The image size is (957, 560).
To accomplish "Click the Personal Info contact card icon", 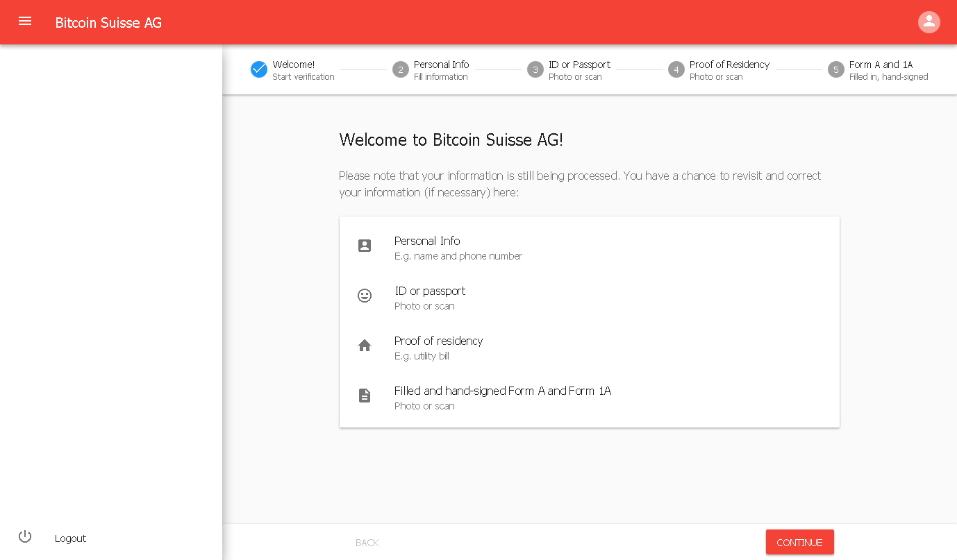I will point(365,246).
